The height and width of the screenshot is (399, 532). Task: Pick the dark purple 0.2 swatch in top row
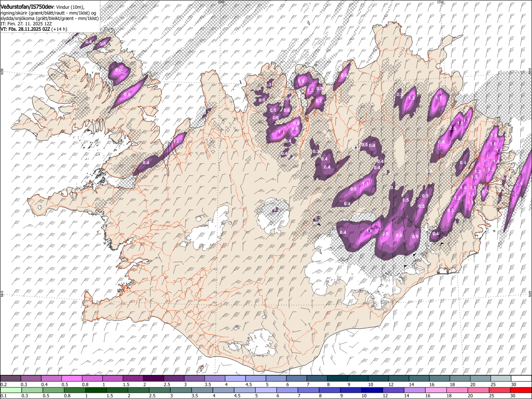10,379
